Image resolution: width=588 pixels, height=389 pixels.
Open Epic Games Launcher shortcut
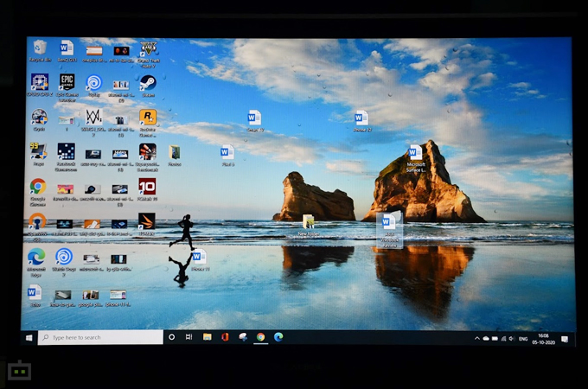pos(67,87)
